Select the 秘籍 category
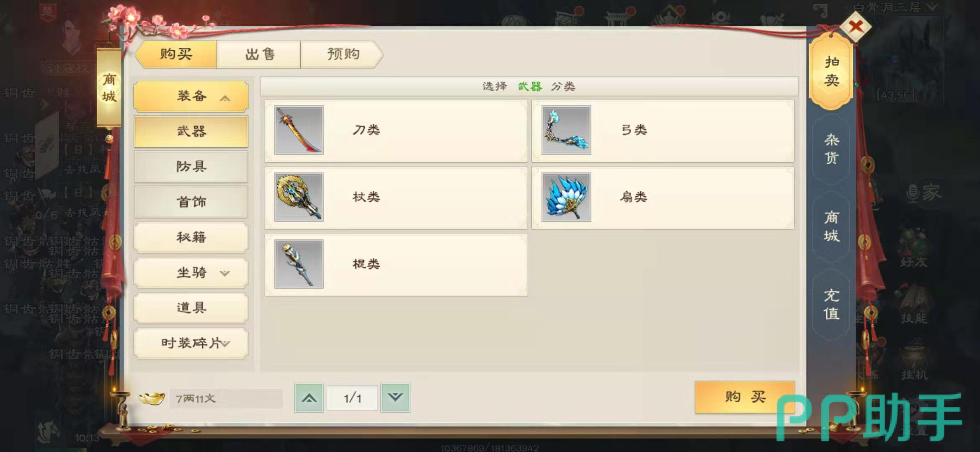 pos(191,237)
